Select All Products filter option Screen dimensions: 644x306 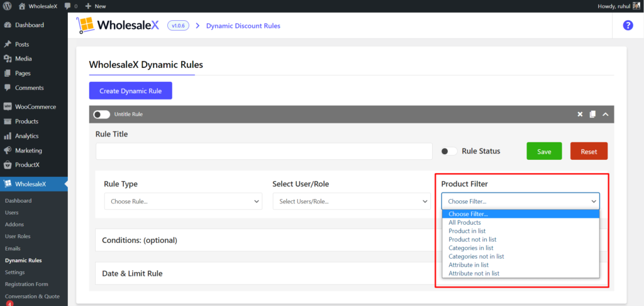520,222
